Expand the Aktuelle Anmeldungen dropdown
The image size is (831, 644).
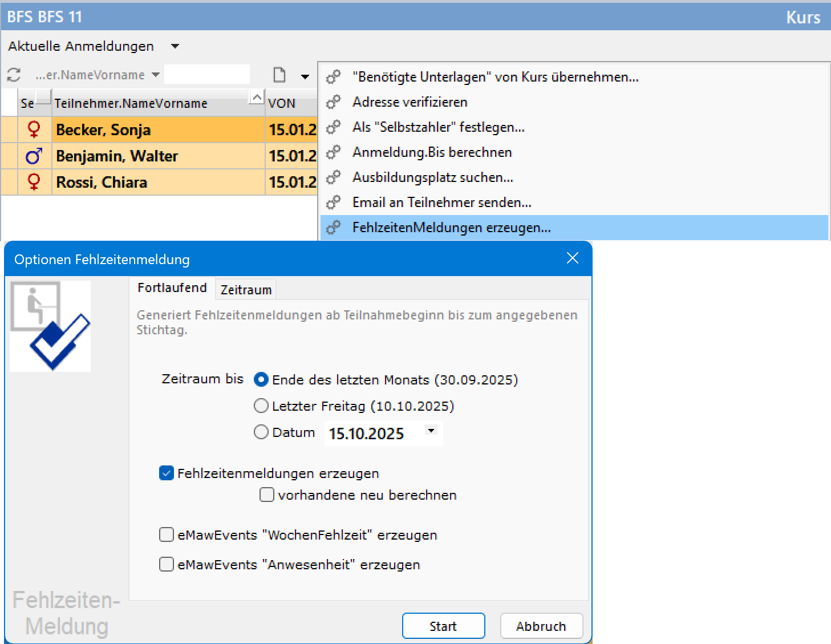[x=175, y=46]
